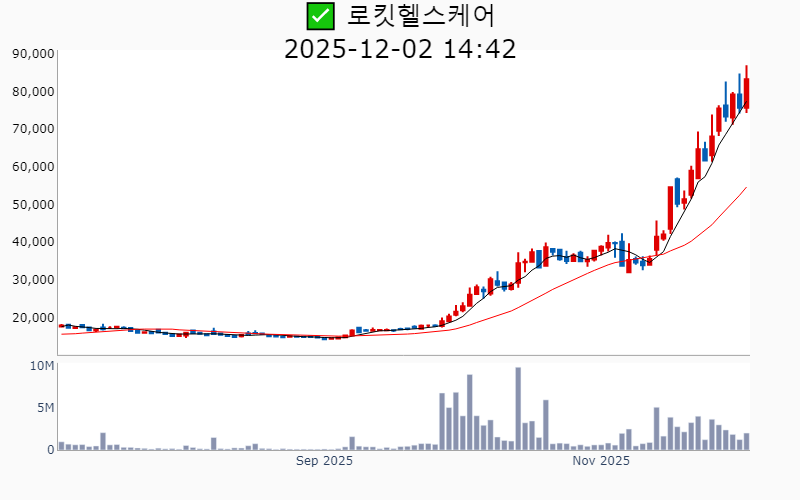Click the timestamp 2025-12-02 14:42
The width and height of the screenshot is (800, 500).
coord(400,48)
